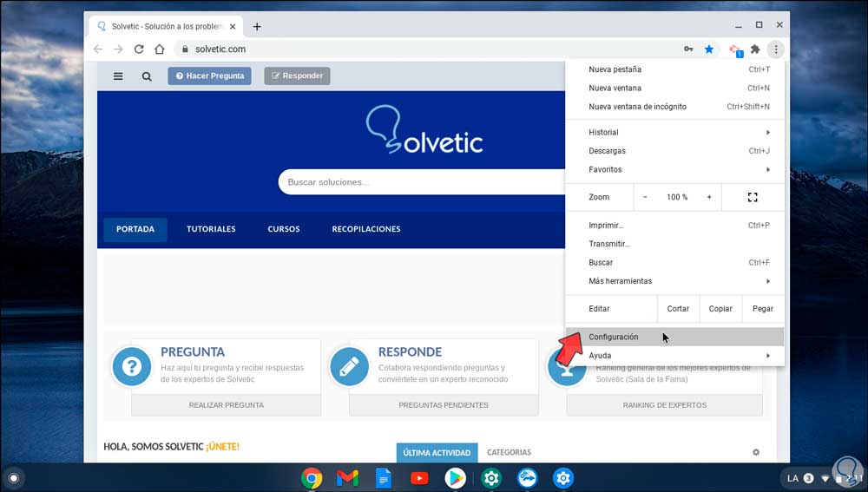Open Gmail from the shelf
Screen dimensions: 868x492
[347, 477]
